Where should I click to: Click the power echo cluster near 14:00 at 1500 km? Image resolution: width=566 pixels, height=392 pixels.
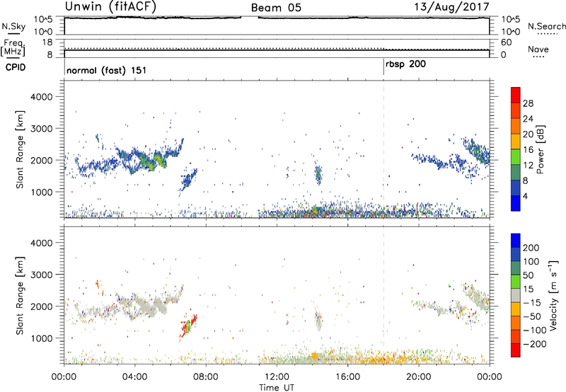[318, 175]
